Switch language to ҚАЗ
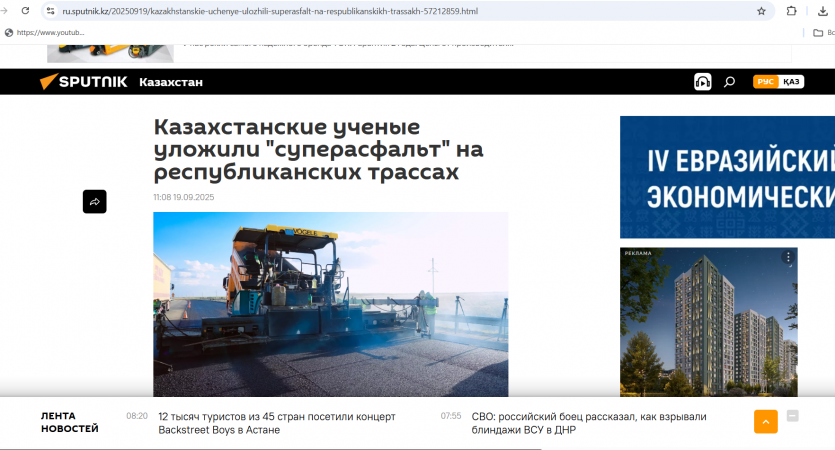 791,81
